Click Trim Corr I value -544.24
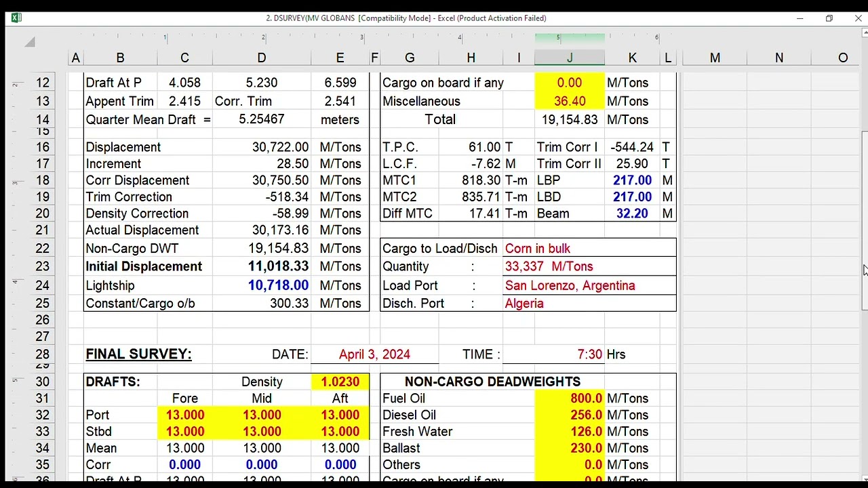Screen dimensions: 868x488 click(x=632, y=147)
